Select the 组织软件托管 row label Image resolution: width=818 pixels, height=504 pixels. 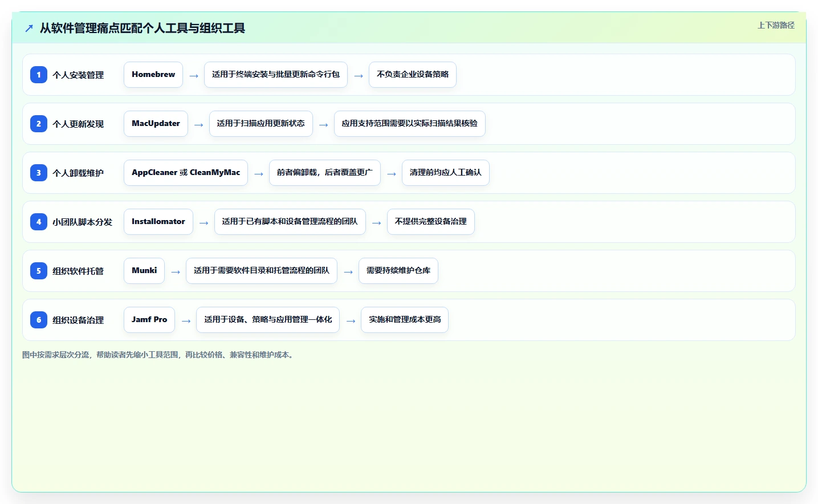78,271
